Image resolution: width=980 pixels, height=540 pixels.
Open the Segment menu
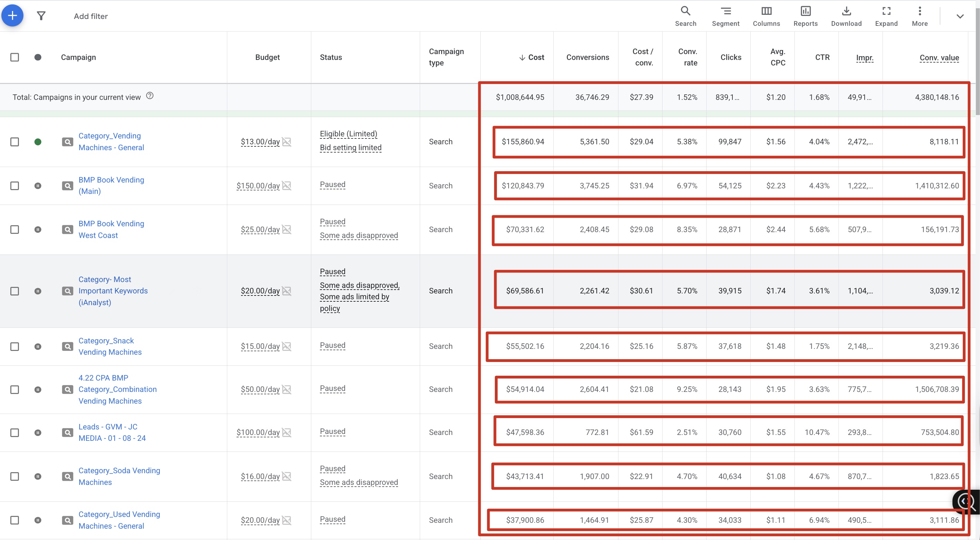coord(726,16)
